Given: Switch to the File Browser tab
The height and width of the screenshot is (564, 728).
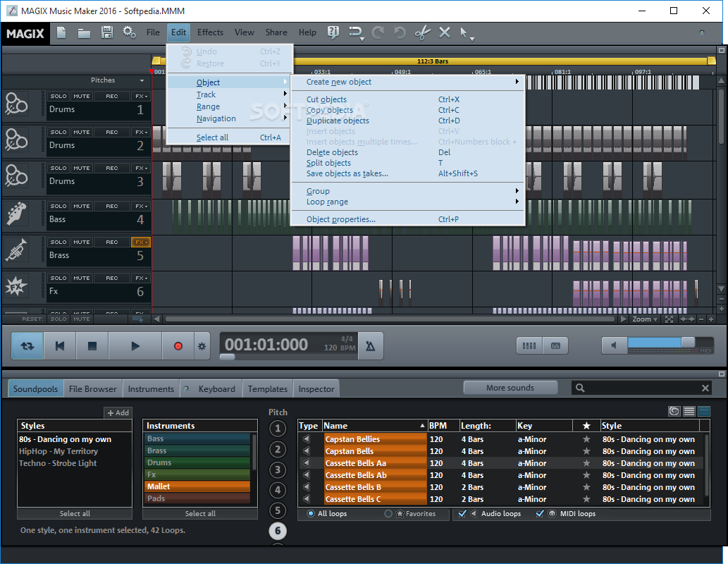Looking at the screenshot, I should (93, 389).
